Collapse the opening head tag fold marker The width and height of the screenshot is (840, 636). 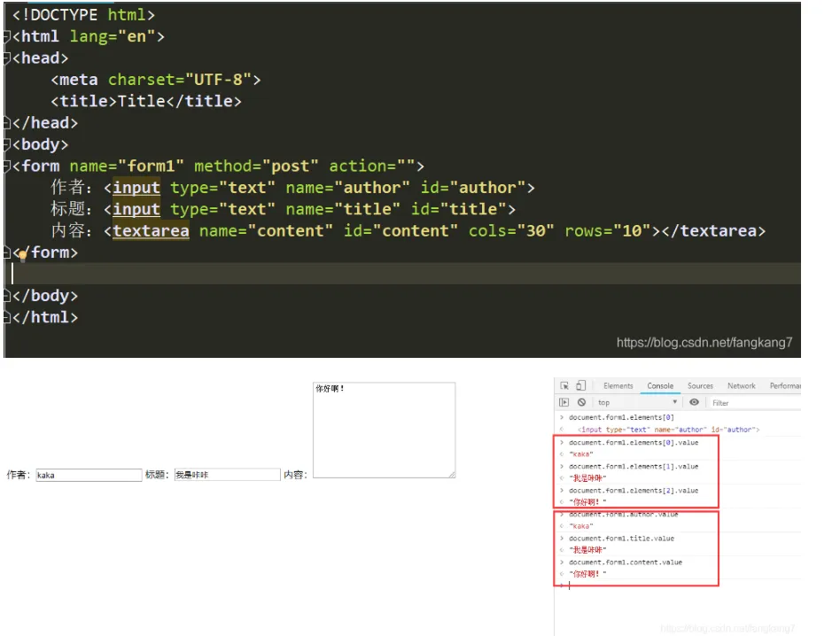point(7,58)
